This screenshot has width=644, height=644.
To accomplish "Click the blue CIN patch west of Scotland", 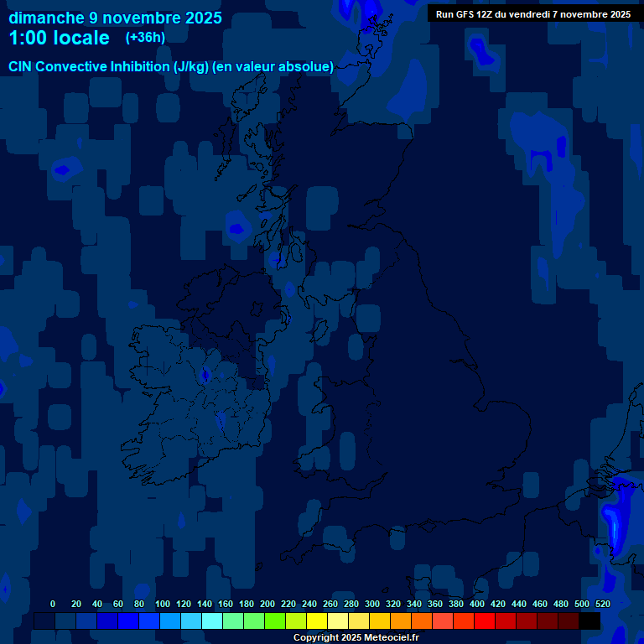I will pyautogui.click(x=236, y=228).
